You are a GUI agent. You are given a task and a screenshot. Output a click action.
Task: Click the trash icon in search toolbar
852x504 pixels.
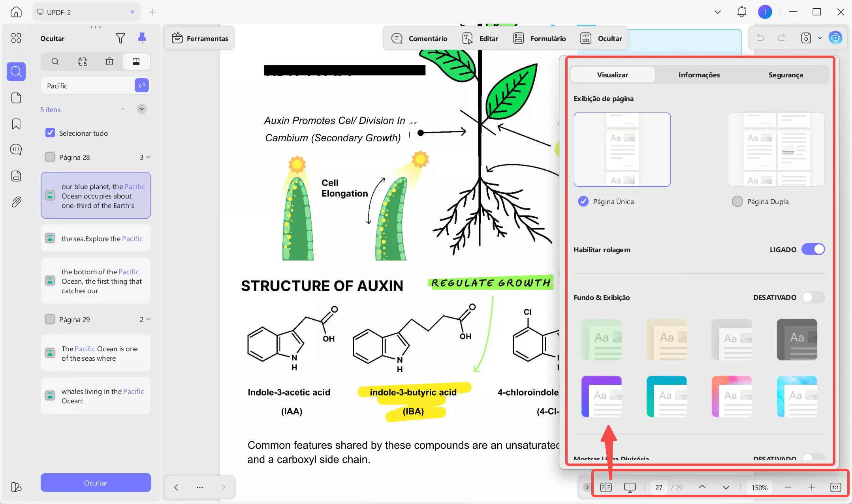click(x=109, y=62)
